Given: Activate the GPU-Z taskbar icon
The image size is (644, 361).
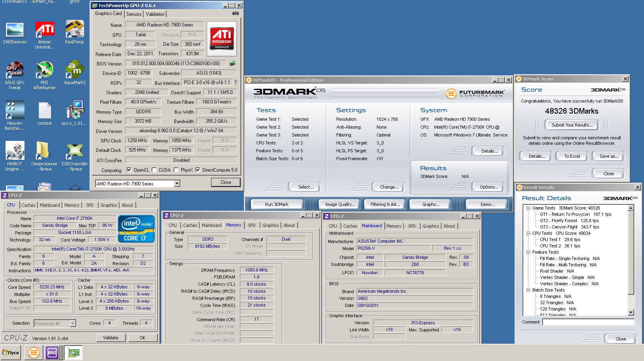Looking at the screenshot, I should 73,353.
